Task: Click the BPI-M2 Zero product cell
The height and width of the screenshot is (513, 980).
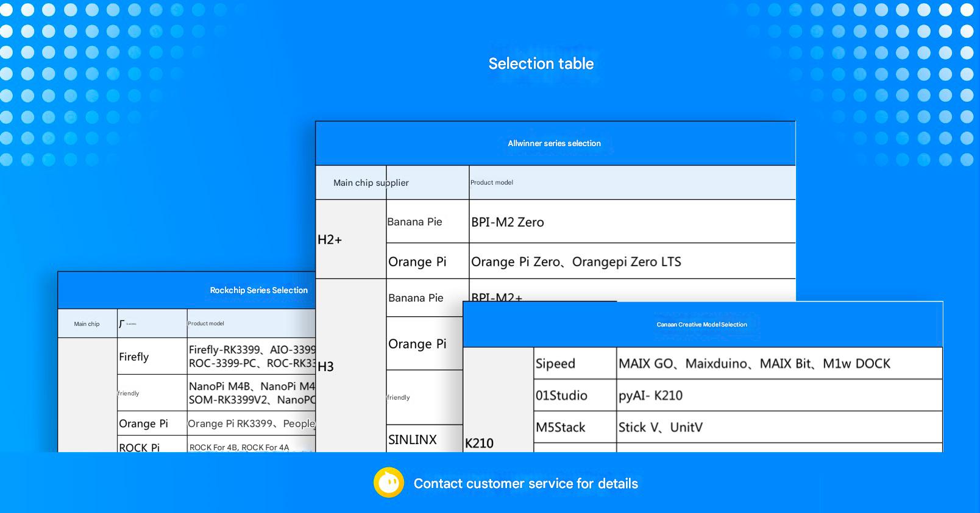Action: pos(631,222)
